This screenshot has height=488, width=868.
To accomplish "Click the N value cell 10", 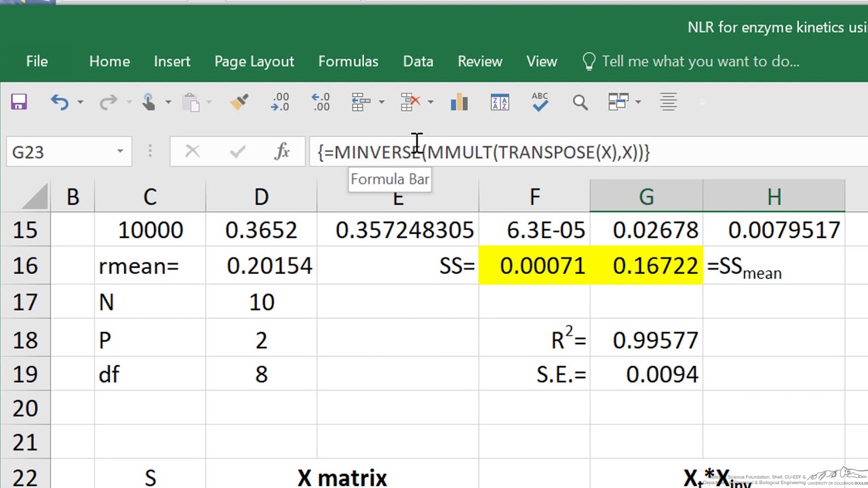I will click(261, 302).
